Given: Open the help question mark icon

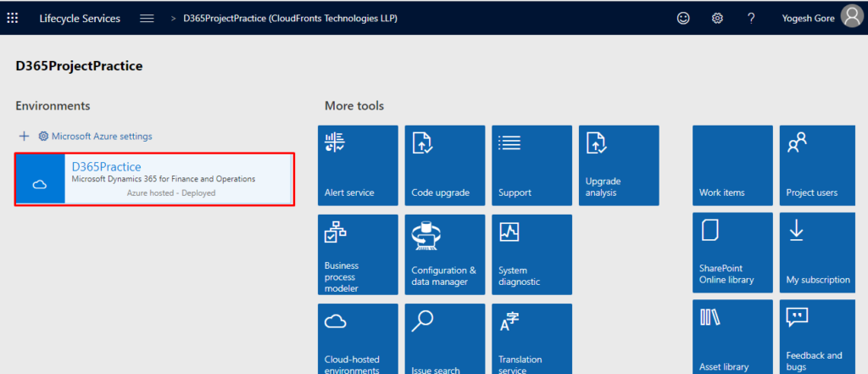Looking at the screenshot, I should [x=751, y=19].
